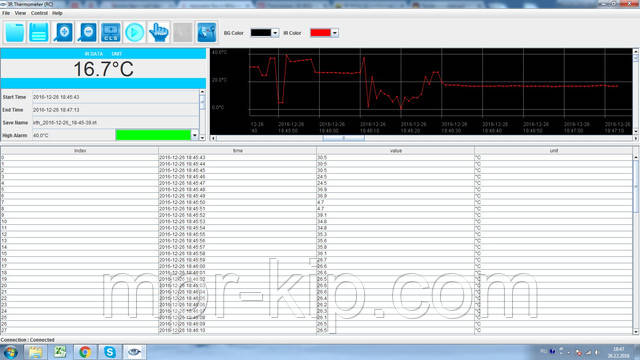Zoom in on the graph
640x360 pixels.
pos(63,32)
